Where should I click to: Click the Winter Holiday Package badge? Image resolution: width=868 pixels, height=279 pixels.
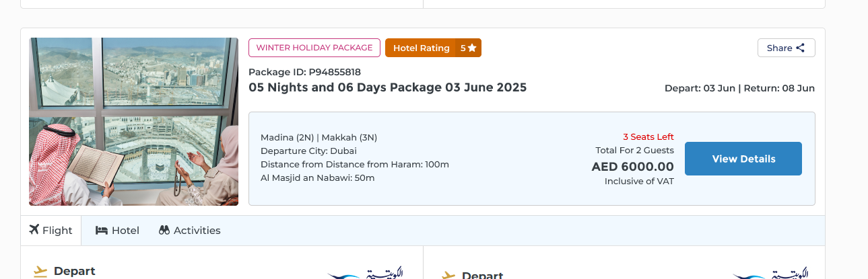314,48
